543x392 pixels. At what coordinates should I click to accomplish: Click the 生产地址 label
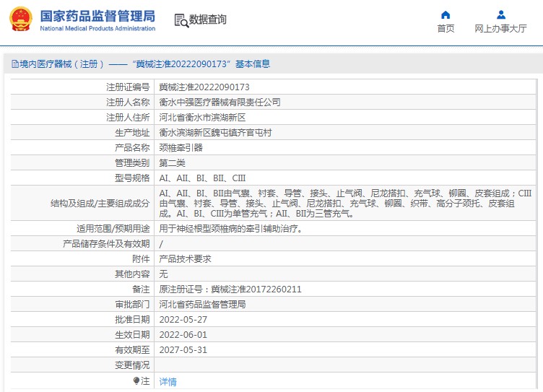coord(132,133)
